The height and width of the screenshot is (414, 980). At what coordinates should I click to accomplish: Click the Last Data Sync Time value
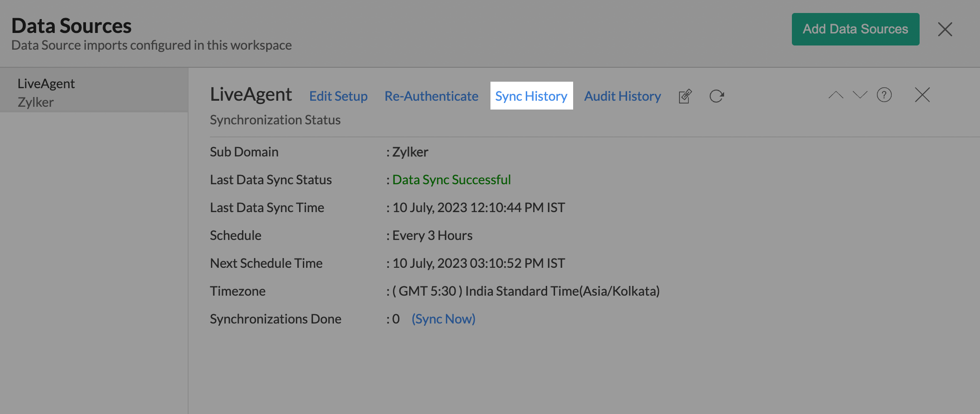(x=478, y=207)
